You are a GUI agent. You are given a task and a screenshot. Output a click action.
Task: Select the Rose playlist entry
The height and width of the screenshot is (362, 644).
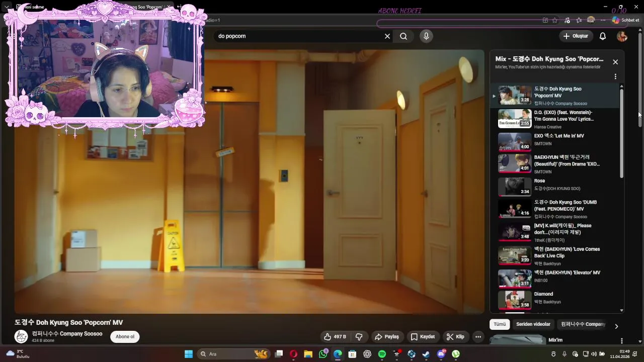point(555,186)
